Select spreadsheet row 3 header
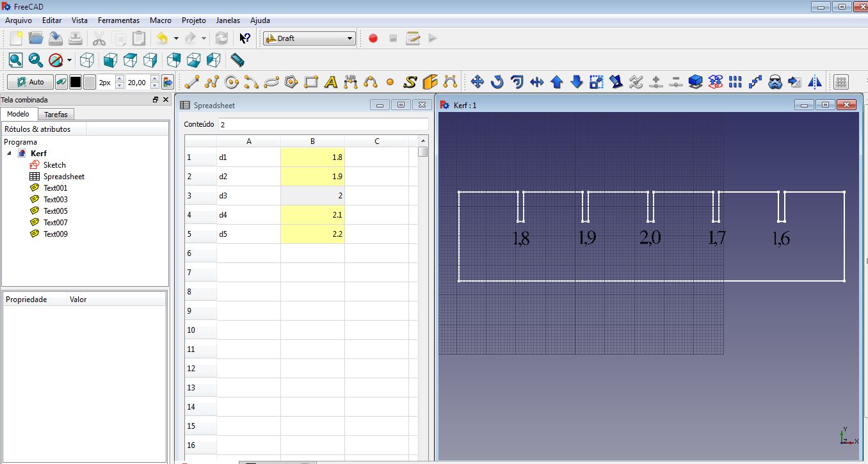 (200, 196)
